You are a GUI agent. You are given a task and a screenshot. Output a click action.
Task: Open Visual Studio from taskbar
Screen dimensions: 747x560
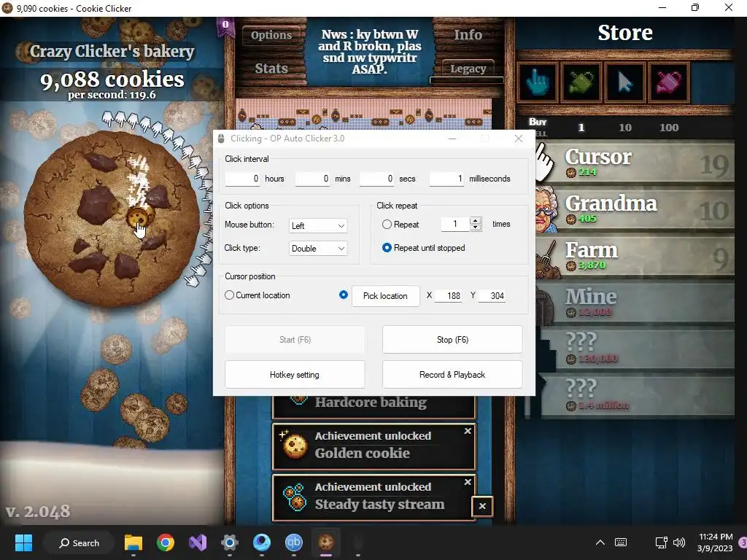coord(198,542)
